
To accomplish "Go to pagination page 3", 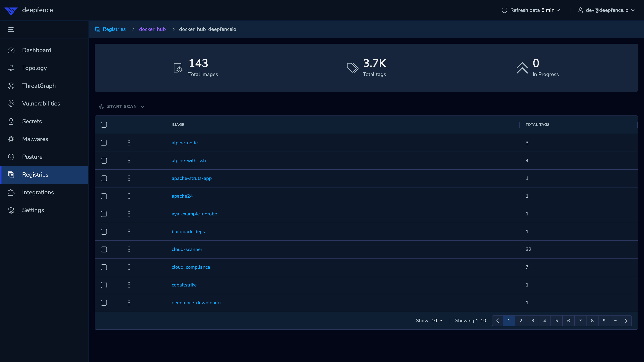I will tap(533, 321).
